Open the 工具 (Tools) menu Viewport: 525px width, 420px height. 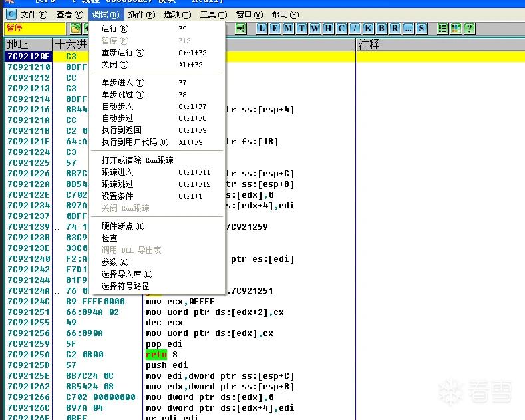pyautogui.click(x=214, y=15)
